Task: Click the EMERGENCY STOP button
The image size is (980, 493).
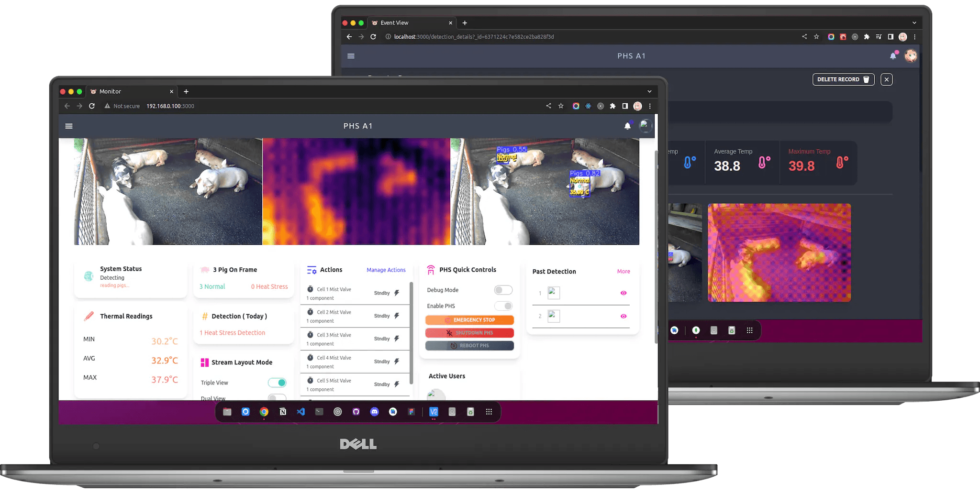Action: 469,320
